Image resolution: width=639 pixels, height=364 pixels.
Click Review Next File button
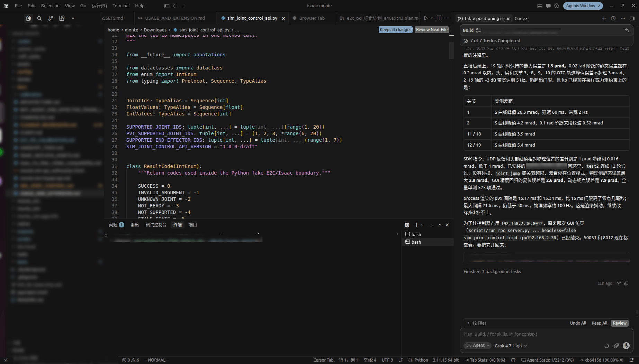tap(432, 30)
